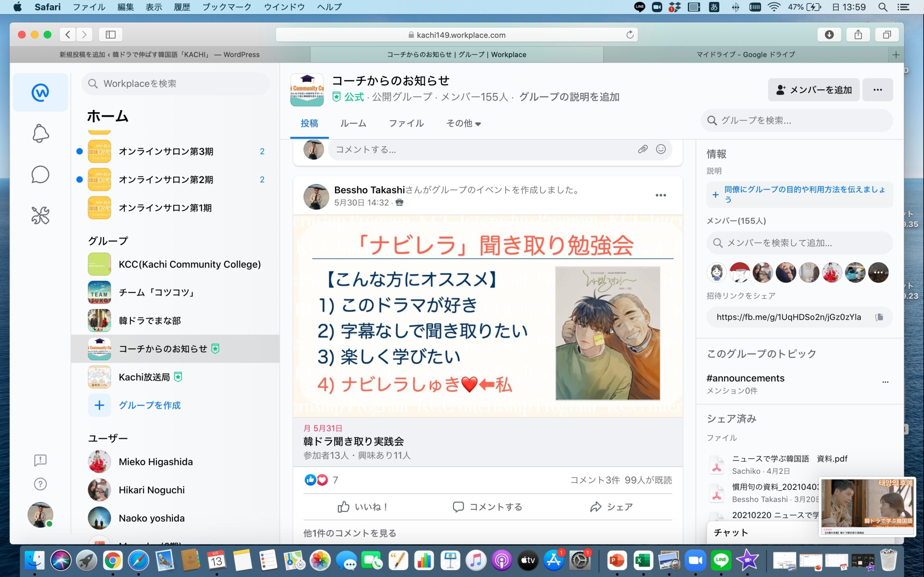The height and width of the screenshot is (577, 924).
Task: Open the オンラインサロン第3期 item
Action: pos(166,151)
